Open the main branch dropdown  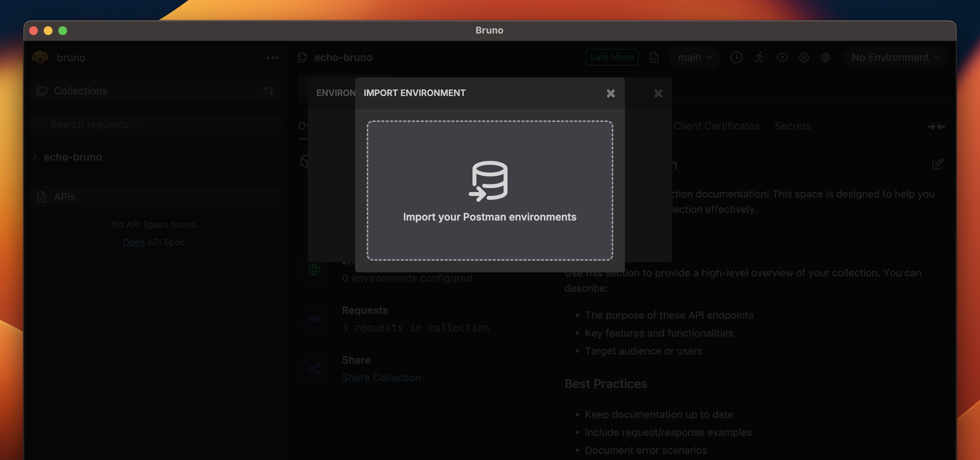[x=694, y=57]
